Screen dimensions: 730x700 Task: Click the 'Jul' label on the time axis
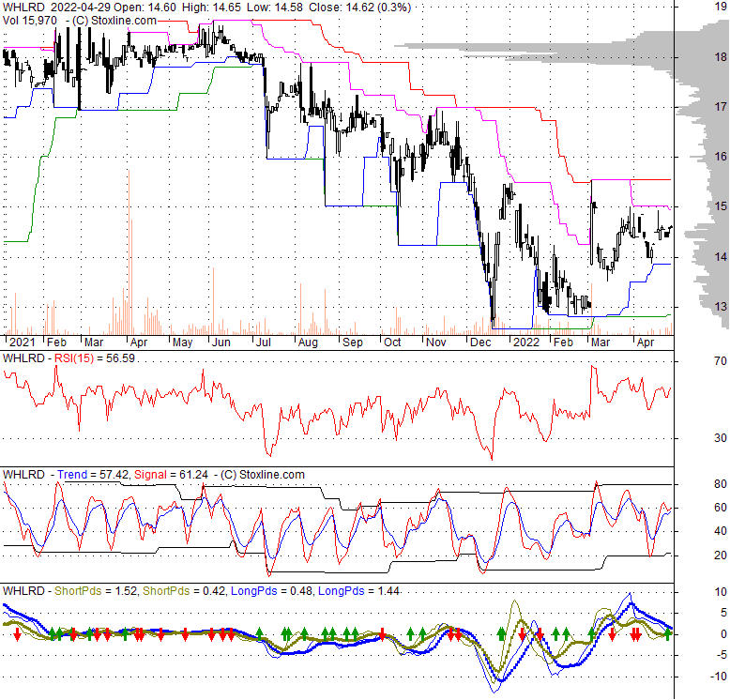tap(264, 342)
